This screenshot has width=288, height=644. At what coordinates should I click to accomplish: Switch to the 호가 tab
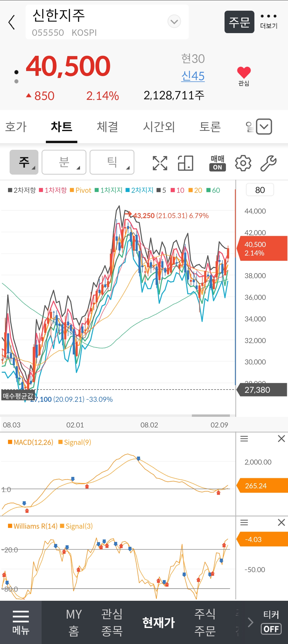coord(16,127)
